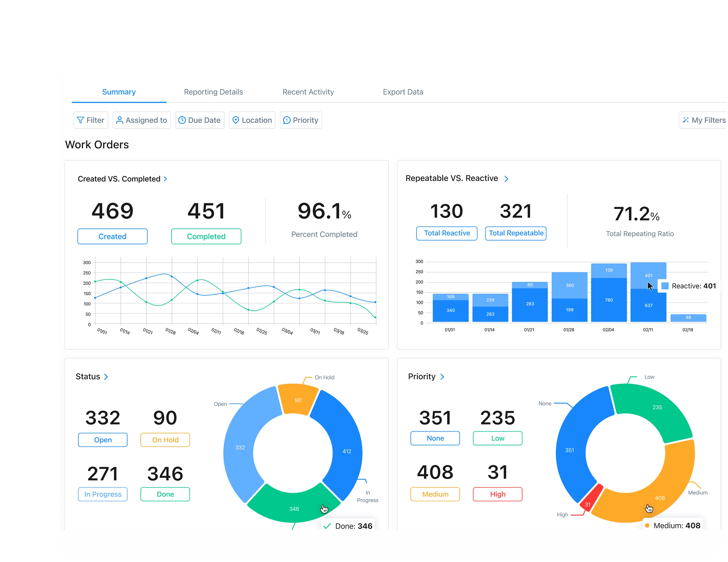Select the Due Date clock icon
The height and width of the screenshot is (562, 728).
tap(182, 120)
